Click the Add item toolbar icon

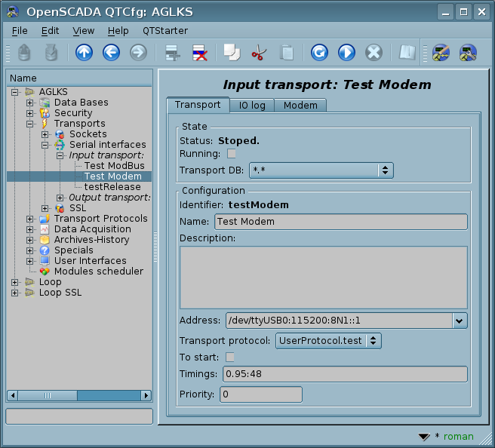172,52
